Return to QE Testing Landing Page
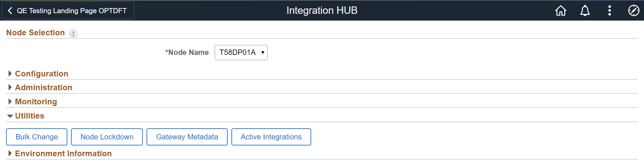 [71, 11]
